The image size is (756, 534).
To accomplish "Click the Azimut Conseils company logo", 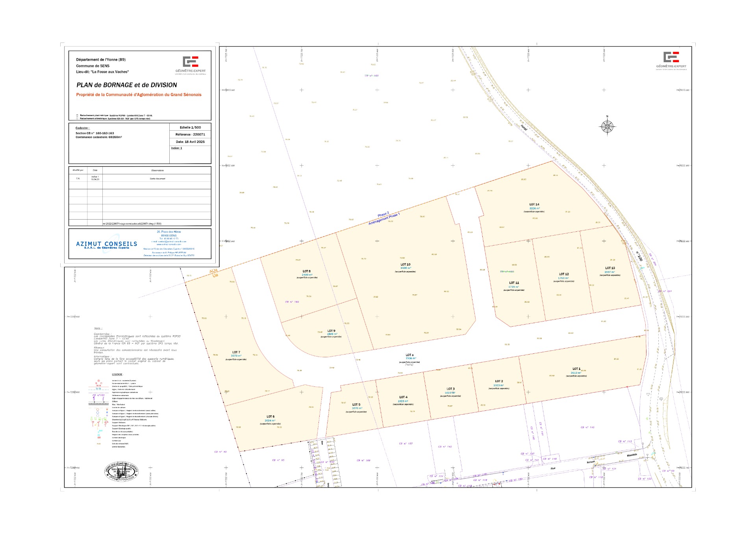I will [x=106, y=244].
